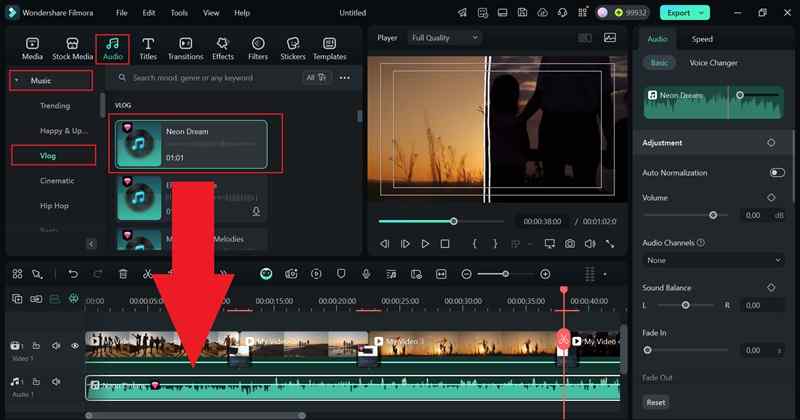
Task: Click the mark out curly brace icon
Action: (x=495, y=244)
